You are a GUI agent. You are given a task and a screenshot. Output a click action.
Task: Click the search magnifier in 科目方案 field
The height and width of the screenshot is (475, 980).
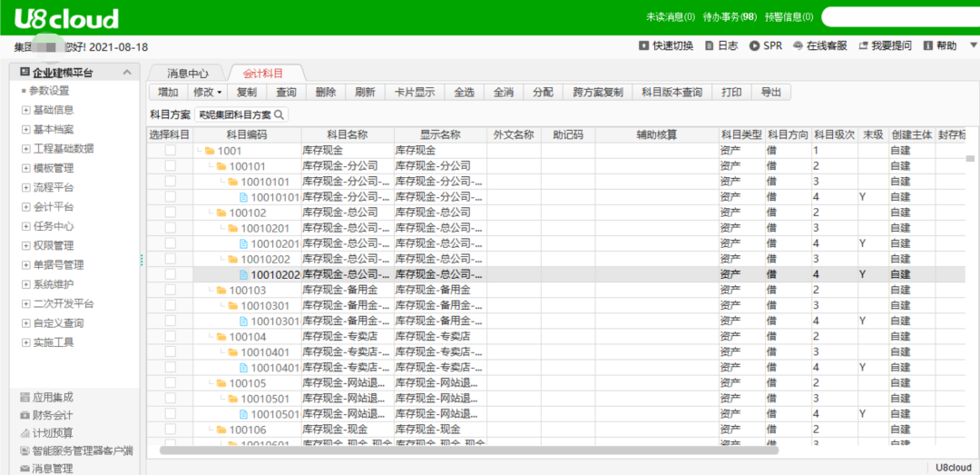[279, 115]
